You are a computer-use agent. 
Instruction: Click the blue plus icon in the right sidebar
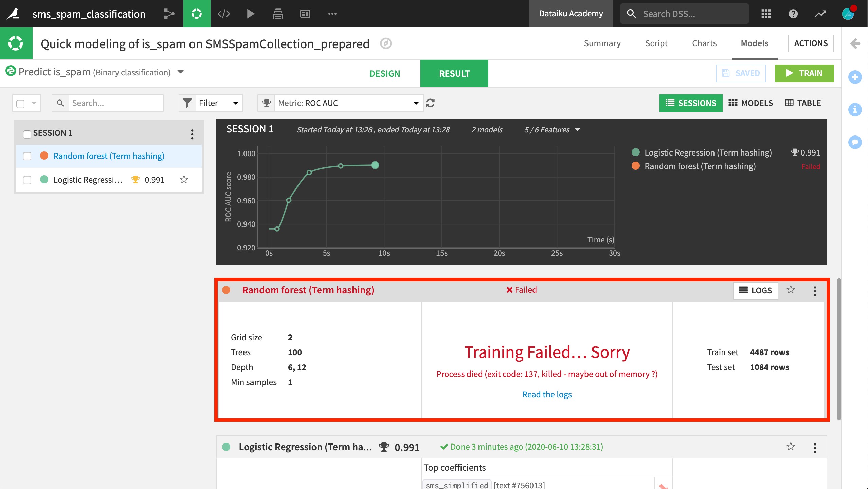(855, 77)
